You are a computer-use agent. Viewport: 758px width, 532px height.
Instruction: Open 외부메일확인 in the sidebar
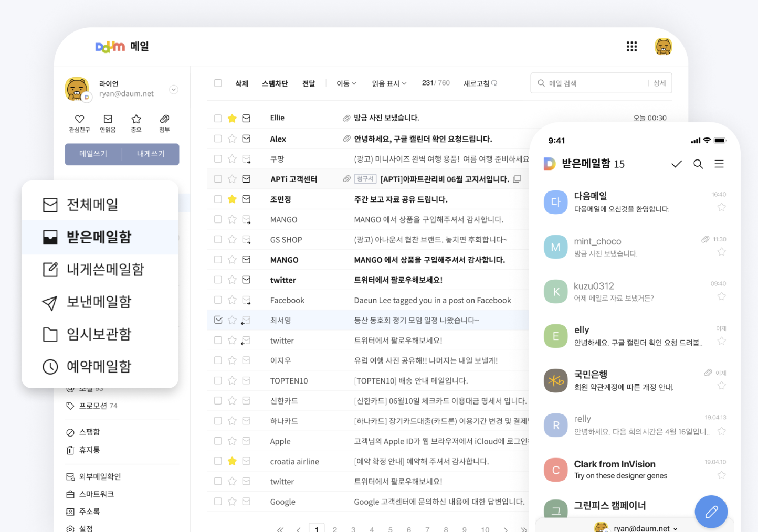coord(93,476)
